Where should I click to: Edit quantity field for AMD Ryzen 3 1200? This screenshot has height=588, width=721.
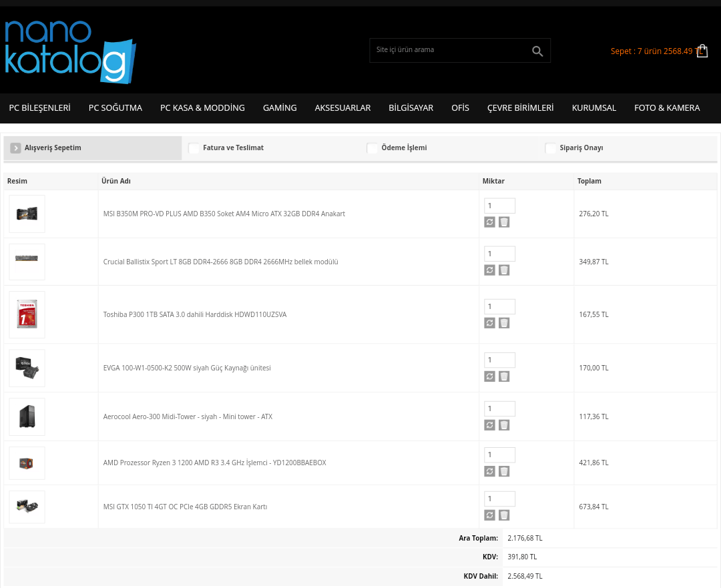(499, 455)
